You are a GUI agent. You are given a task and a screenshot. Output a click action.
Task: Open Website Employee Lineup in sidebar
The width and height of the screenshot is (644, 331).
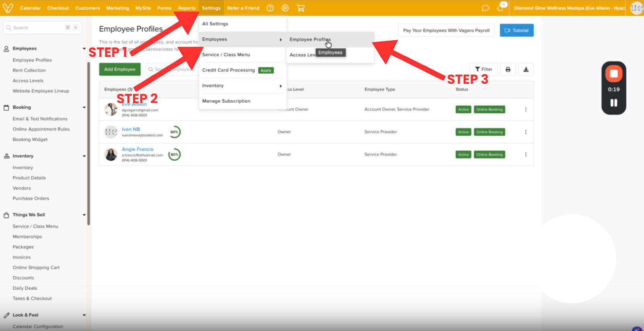click(x=41, y=91)
